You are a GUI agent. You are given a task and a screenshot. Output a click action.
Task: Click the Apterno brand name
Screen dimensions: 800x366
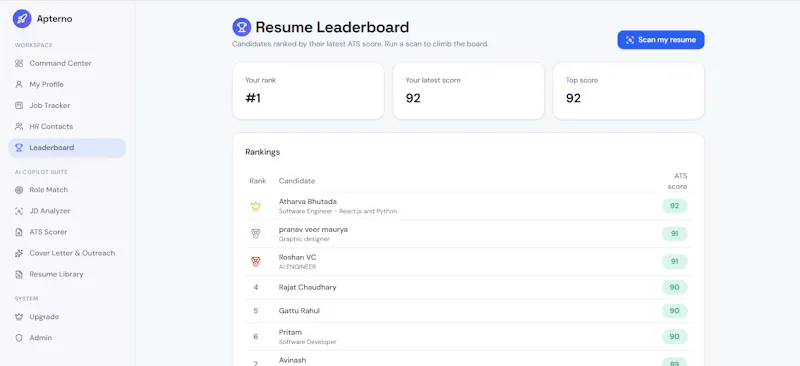tap(54, 19)
